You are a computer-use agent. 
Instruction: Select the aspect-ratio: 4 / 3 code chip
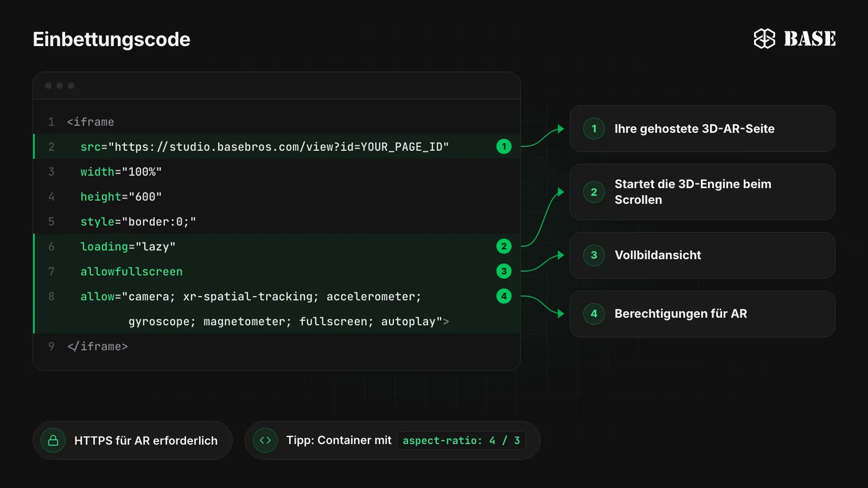pos(461,440)
